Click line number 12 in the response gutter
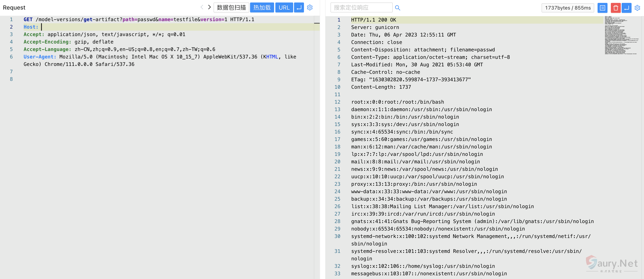644x279 pixels. tap(337, 102)
